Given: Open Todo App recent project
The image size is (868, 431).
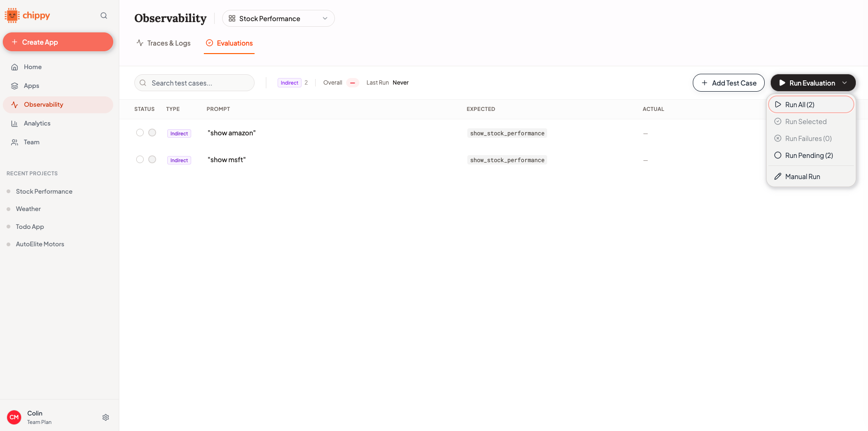Looking at the screenshot, I should (30, 227).
